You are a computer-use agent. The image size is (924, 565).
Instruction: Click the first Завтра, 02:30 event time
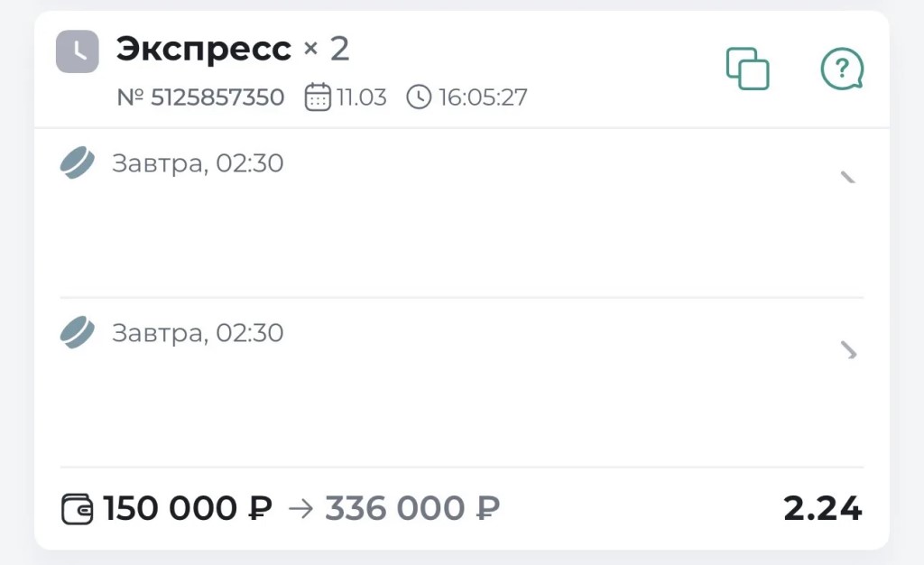point(198,163)
